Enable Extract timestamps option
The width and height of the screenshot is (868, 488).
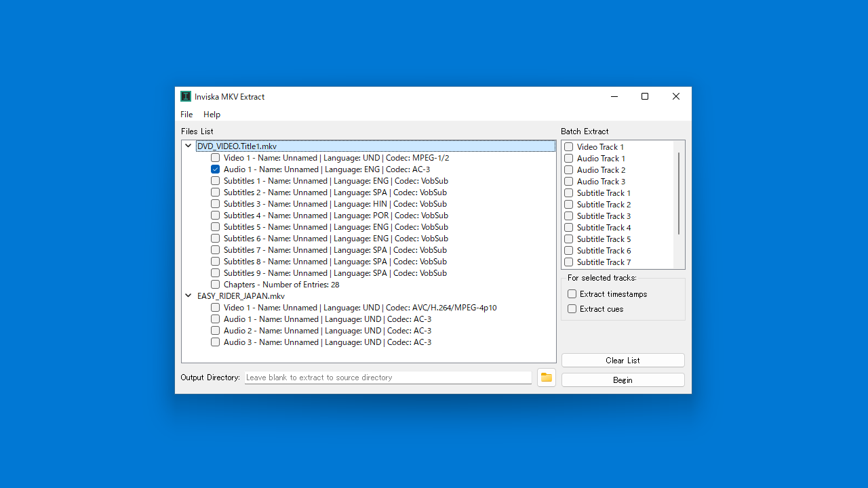point(572,294)
